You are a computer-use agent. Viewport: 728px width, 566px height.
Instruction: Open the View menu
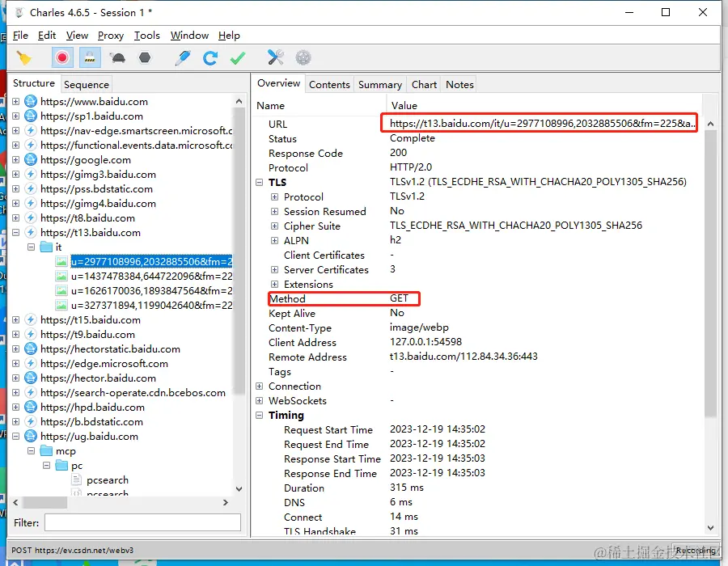click(77, 36)
